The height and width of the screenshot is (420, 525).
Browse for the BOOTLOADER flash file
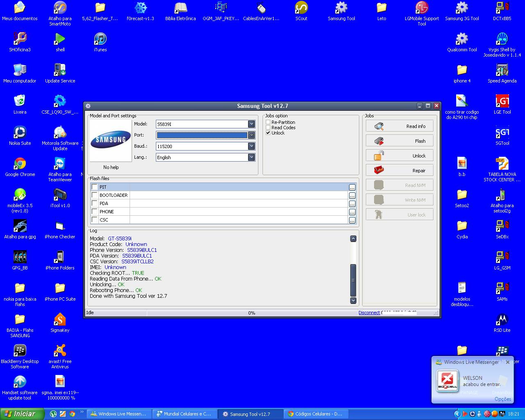(352, 196)
